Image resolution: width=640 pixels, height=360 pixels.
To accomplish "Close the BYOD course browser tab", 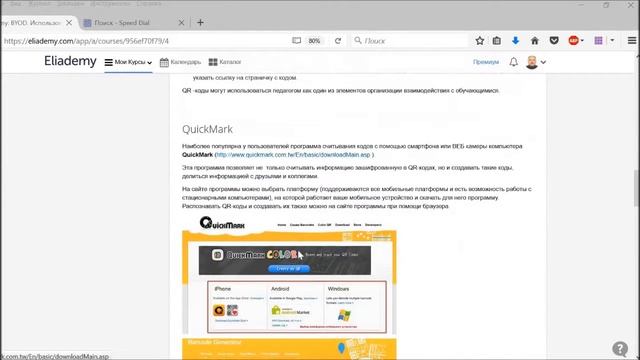I will (69, 23).
